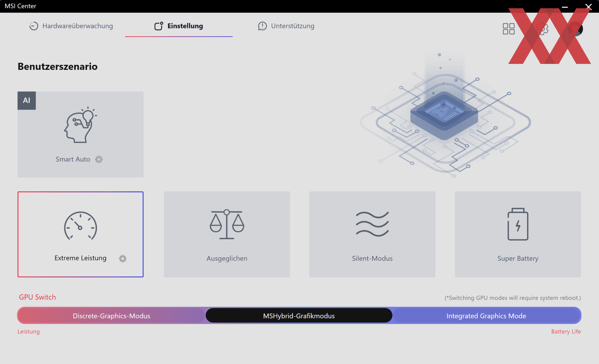The image size is (599, 364).
Task: Select the Silent-Modus scenario card
Action: point(372,234)
